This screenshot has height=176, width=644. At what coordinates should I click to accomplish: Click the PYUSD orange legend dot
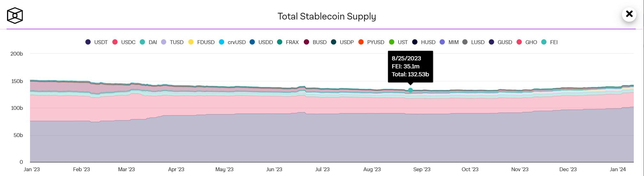[361, 42]
